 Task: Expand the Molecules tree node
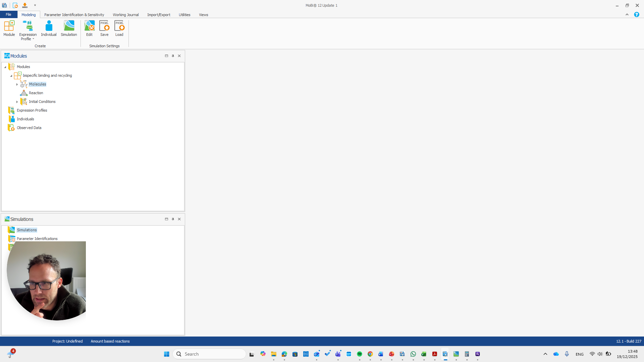tap(17, 84)
